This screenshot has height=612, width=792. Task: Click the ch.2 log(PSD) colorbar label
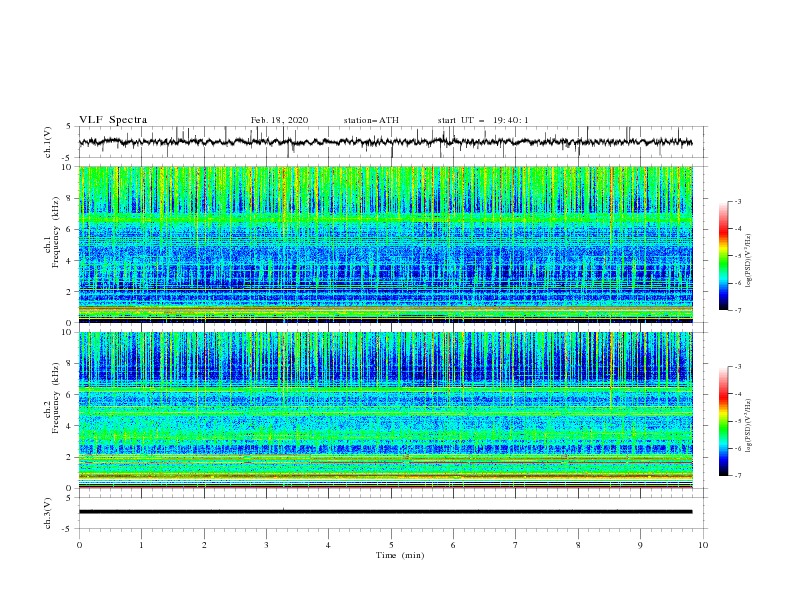749,426
